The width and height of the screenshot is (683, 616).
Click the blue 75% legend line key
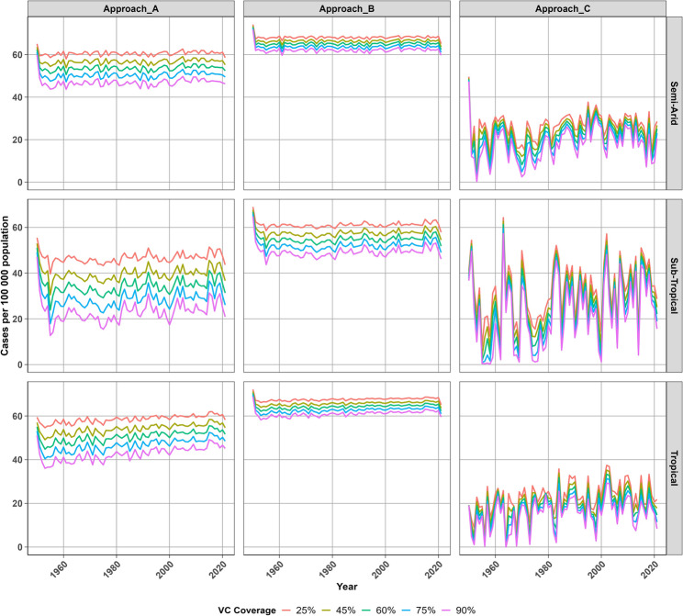[406, 610]
